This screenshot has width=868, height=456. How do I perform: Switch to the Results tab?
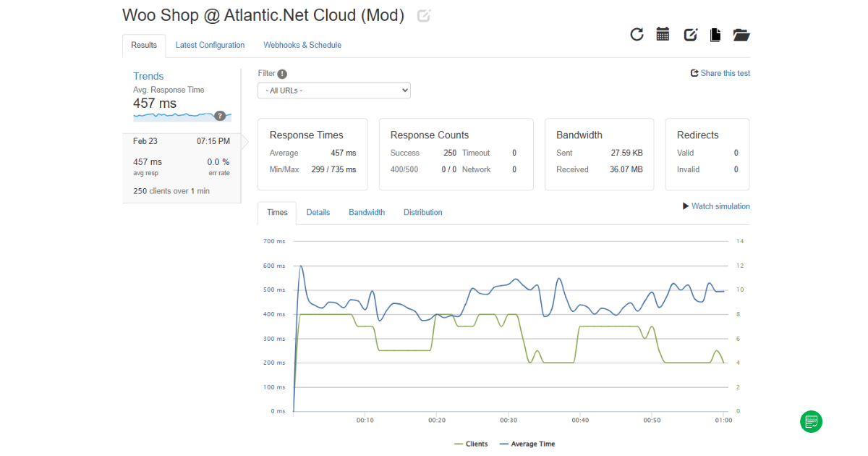click(144, 46)
